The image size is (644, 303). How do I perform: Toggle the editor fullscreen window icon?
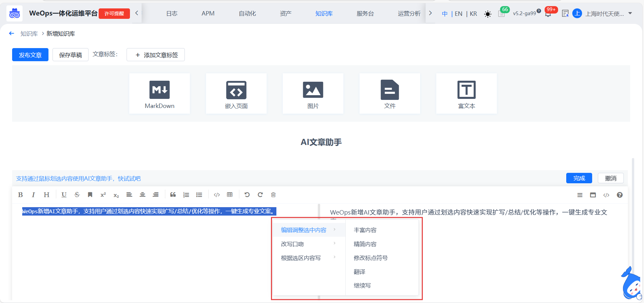point(593,195)
